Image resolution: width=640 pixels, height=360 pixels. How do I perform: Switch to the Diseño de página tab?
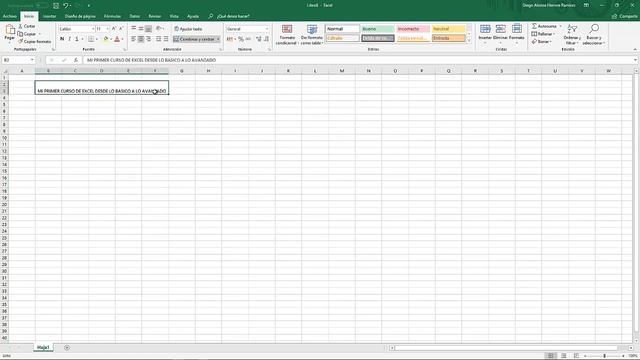tap(80, 16)
